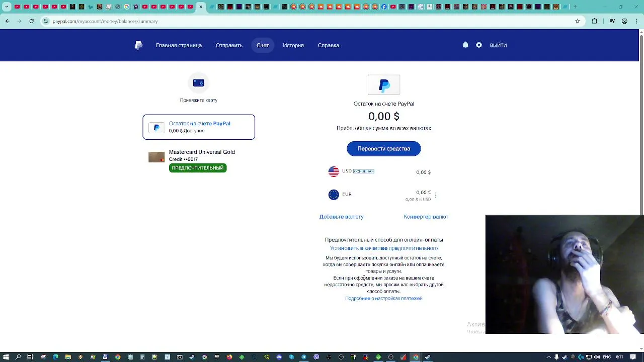Screen dimensions: 644x362
Task: Click the Mastercard Universal Gold card image
Action: (x=156, y=157)
